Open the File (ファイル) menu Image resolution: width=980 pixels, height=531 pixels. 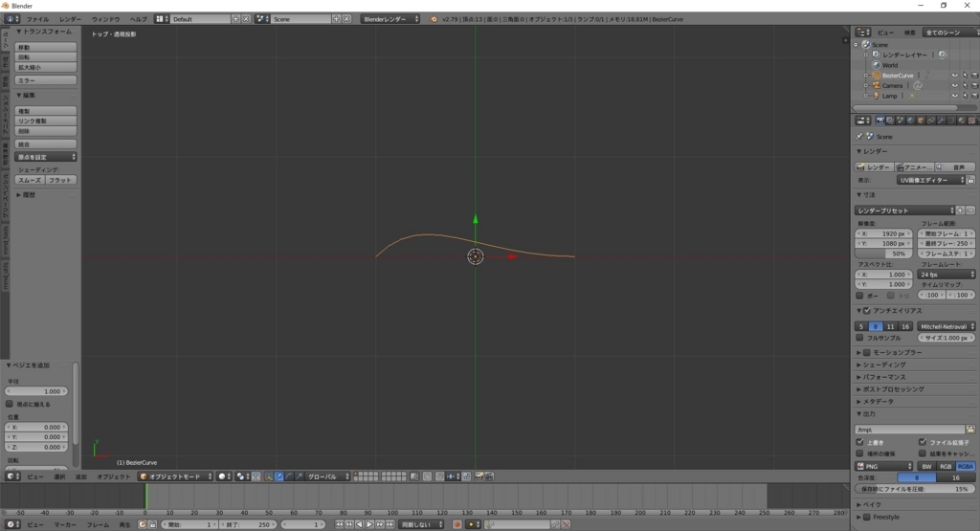37,19
